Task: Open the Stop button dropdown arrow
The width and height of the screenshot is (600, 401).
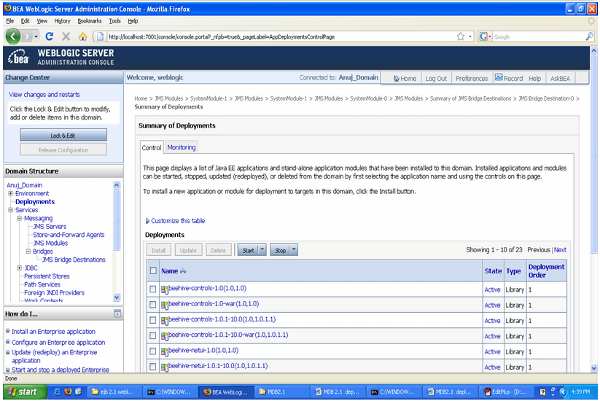Action: pos(294,250)
